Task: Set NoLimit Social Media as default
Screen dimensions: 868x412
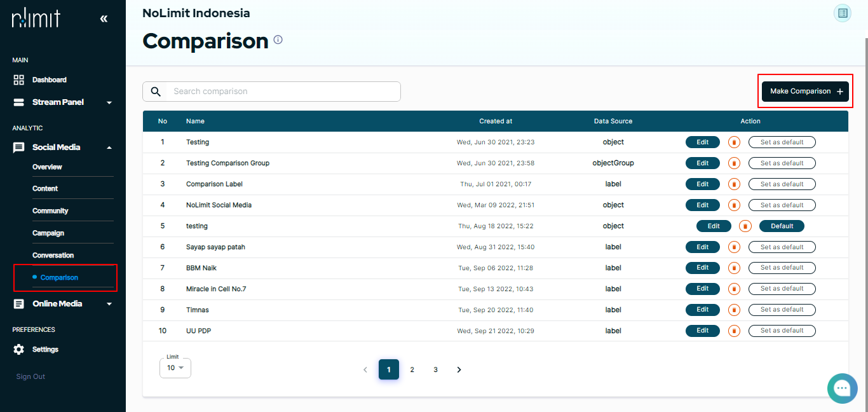Action: [x=782, y=205]
